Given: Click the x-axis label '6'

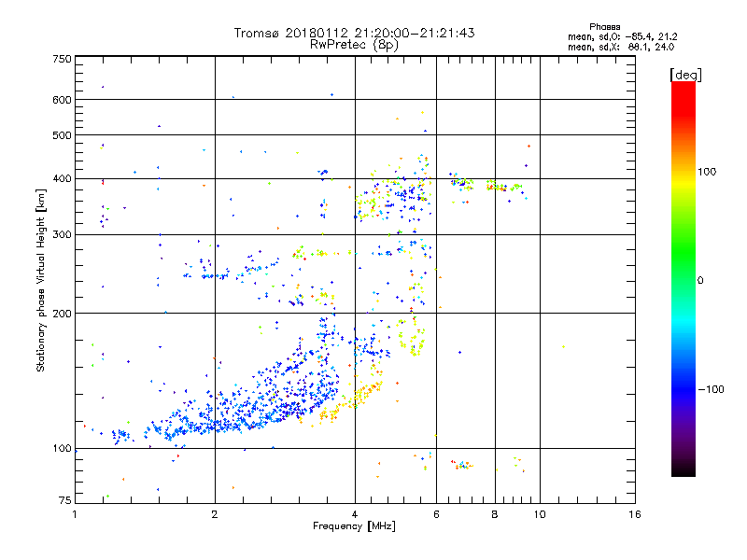Looking at the screenshot, I should tap(436, 514).
